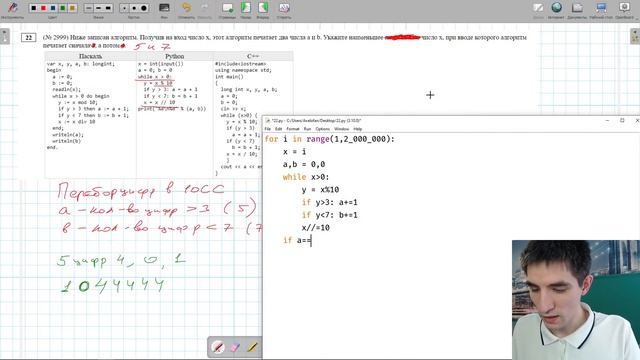Pick the medium eraser size dot
This screenshot has height=360, width=640.
(x=134, y=8)
